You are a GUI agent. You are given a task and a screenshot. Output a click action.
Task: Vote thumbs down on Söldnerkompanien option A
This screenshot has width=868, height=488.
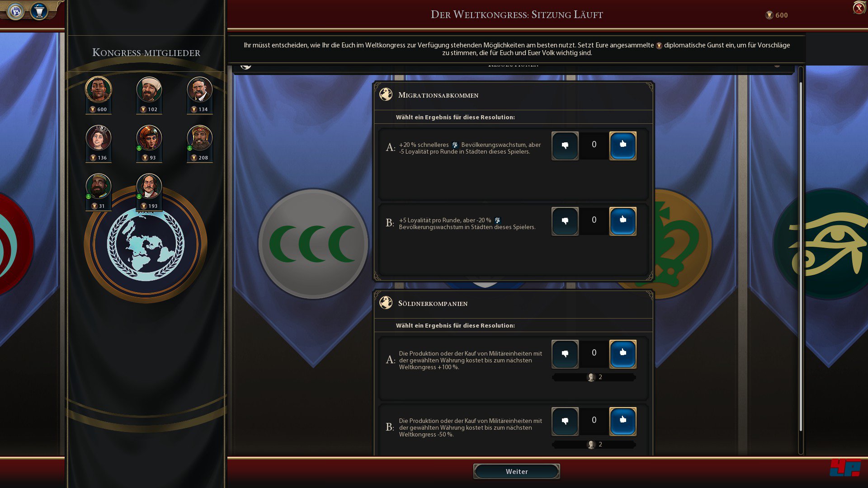pyautogui.click(x=565, y=354)
